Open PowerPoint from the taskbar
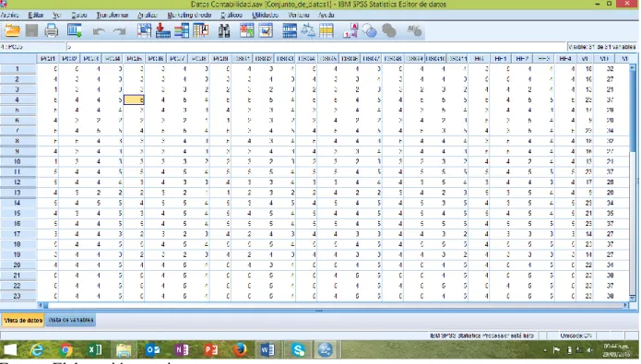This screenshot has width=641, height=364. (211, 350)
